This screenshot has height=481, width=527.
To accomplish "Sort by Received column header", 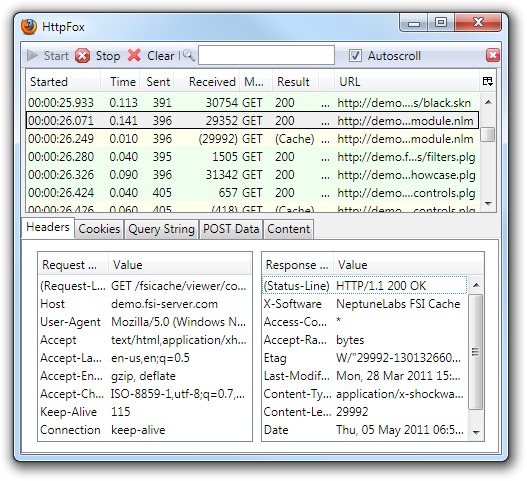I will click(206, 82).
